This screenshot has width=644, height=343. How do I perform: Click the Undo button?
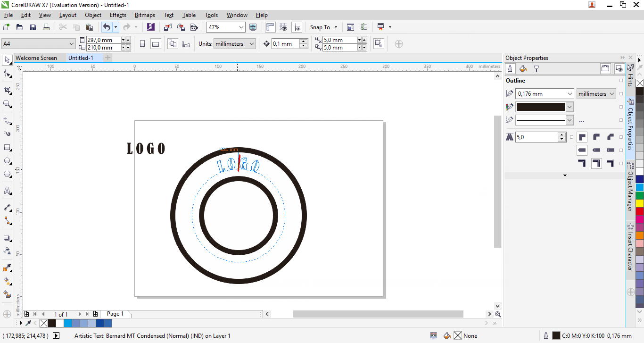[x=107, y=27]
